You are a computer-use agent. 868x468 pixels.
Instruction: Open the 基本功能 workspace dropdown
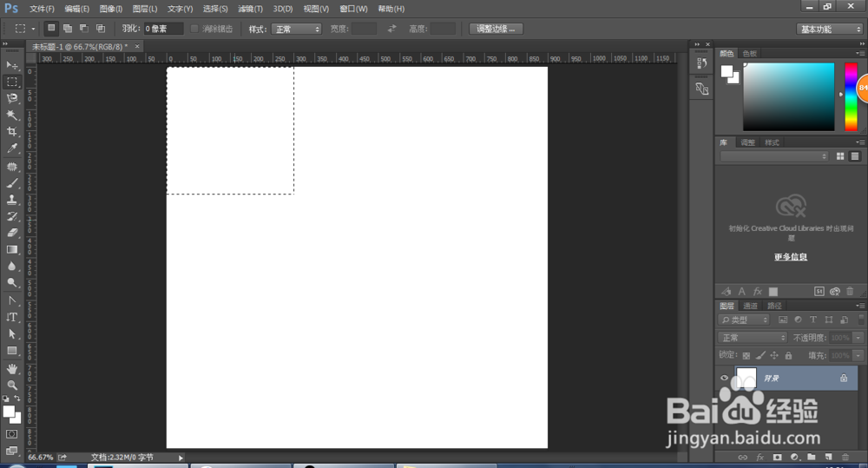pyautogui.click(x=829, y=29)
